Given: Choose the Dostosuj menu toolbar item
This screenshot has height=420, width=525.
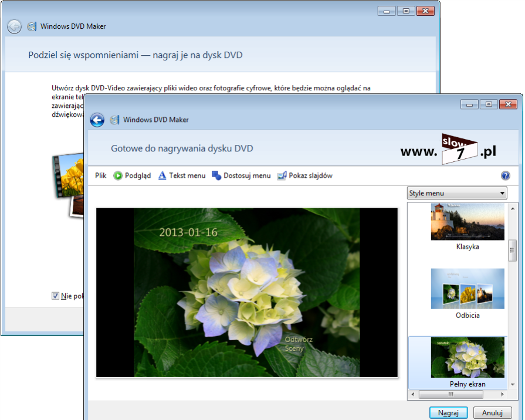Looking at the screenshot, I should coord(241,175).
